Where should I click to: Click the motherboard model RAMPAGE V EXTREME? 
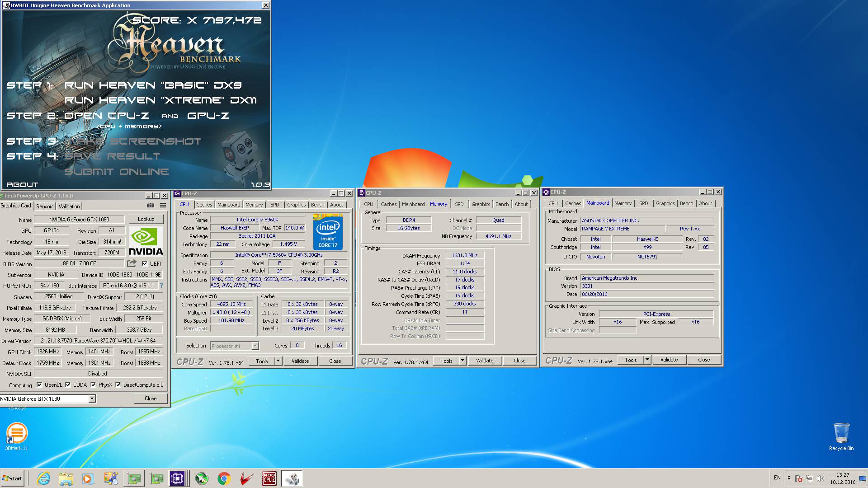click(623, 229)
